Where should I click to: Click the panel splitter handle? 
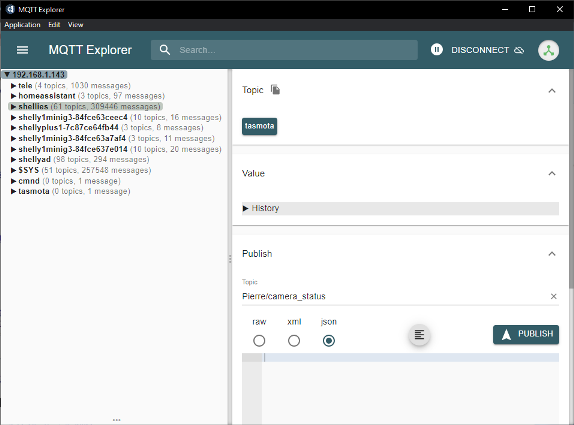(230, 259)
